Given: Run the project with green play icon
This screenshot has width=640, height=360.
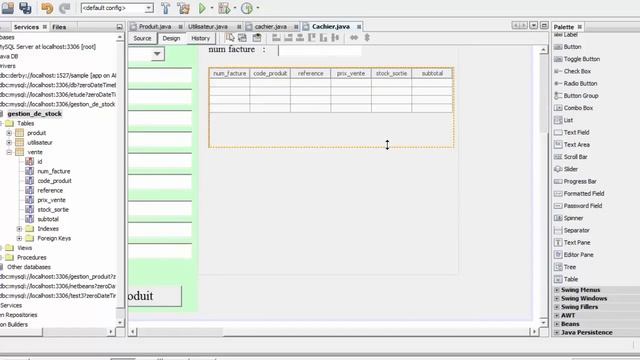Looking at the screenshot, I should click(202, 8).
